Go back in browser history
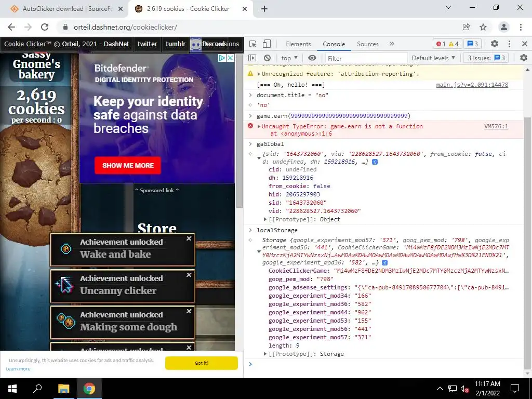 pyautogui.click(x=11, y=27)
